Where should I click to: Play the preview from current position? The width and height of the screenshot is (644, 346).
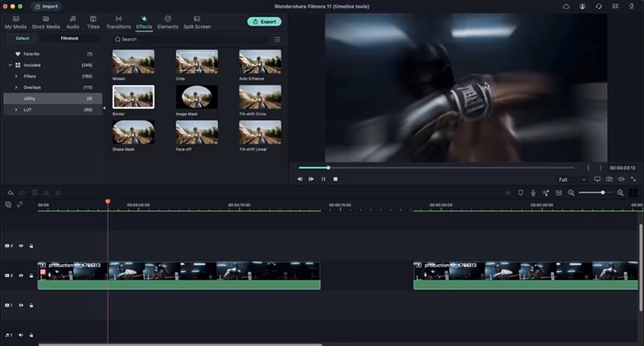(x=312, y=179)
